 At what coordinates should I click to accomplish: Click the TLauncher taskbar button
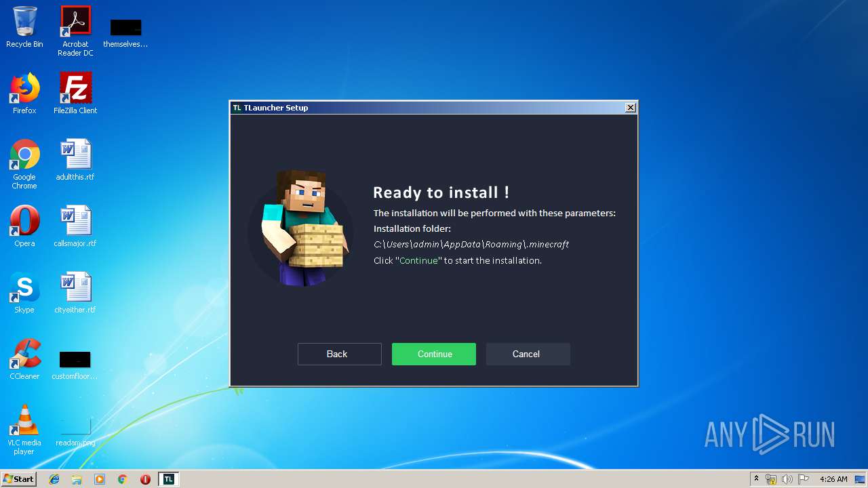(x=168, y=479)
